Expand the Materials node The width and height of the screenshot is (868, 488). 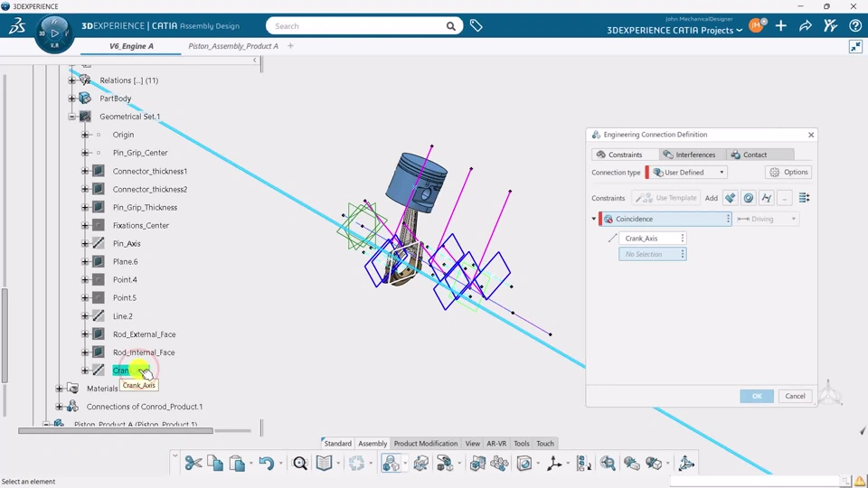point(59,389)
